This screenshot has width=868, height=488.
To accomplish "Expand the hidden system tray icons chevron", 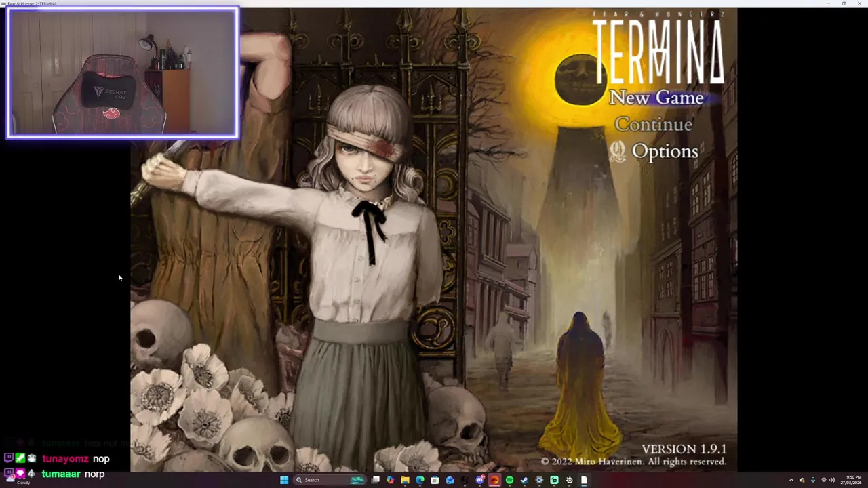I will pyautogui.click(x=791, y=480).
